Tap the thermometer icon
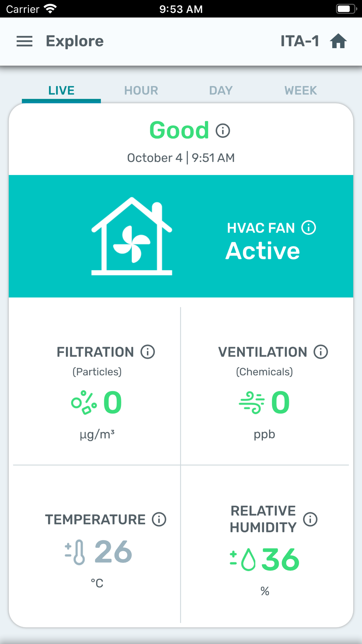362x644 pixels. pyautogui.click(x=75, y=552)
